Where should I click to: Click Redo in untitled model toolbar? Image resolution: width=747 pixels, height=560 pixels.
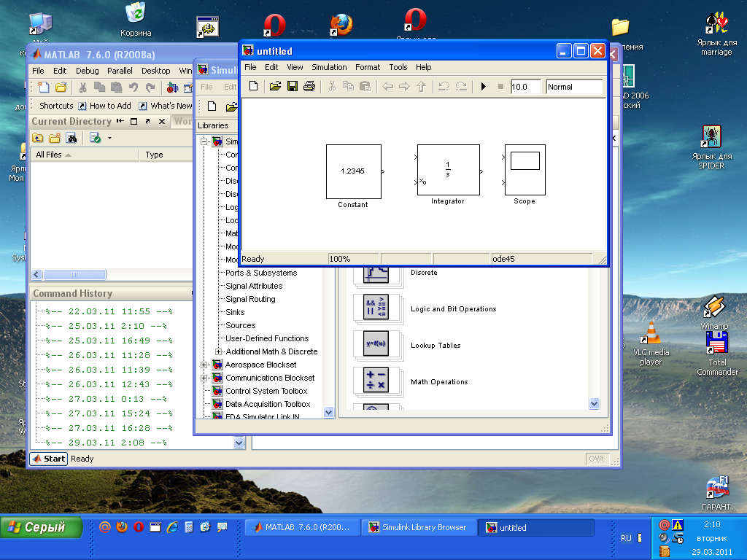pos(461,86)
